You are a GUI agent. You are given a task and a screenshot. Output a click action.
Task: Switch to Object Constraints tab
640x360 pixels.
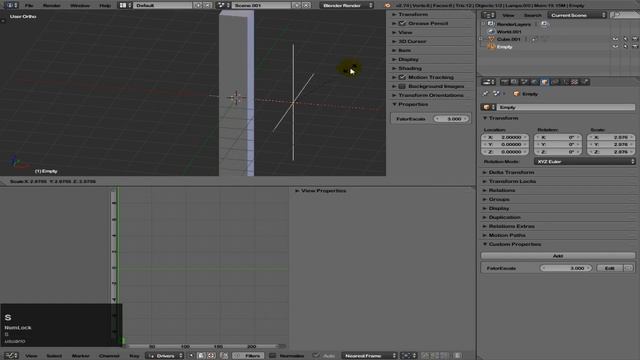pos(555,82)
